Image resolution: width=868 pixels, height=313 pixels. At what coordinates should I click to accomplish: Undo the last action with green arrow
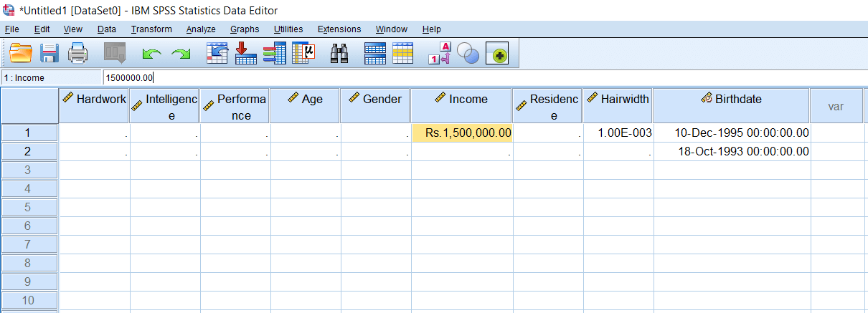pos(152,54)
